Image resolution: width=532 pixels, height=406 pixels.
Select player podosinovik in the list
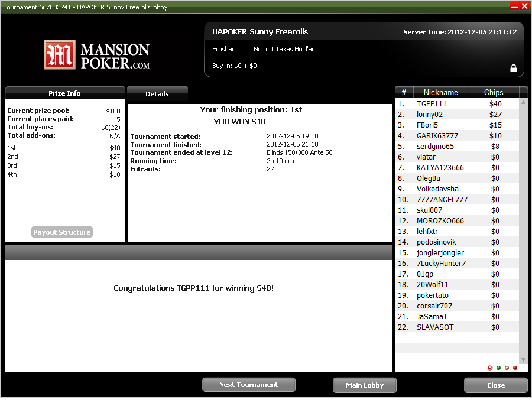pos(457,242)
